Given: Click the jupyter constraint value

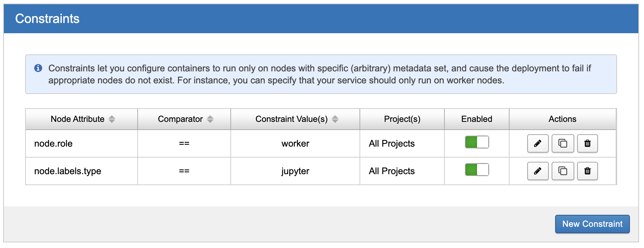Looking at the screenshot, I should click(x=295, y=171).
